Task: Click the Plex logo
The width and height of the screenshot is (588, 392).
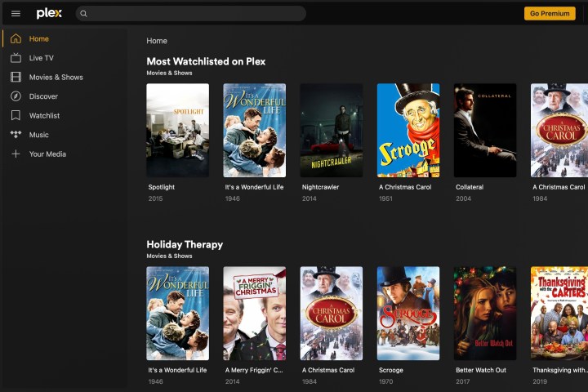Action: click(49, 14)
